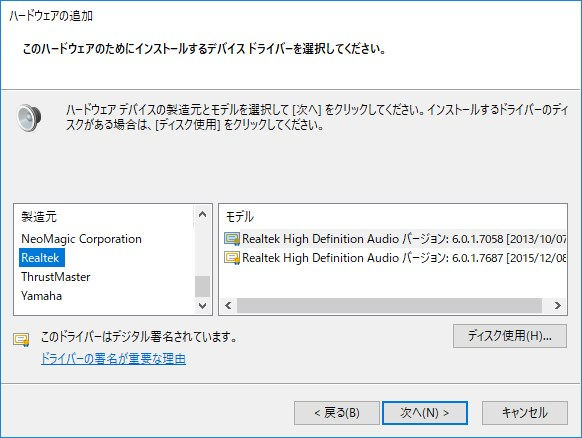Screen dimensions: 582x438
Task: Click model list scroll left arrow
Action: point(228,305)
